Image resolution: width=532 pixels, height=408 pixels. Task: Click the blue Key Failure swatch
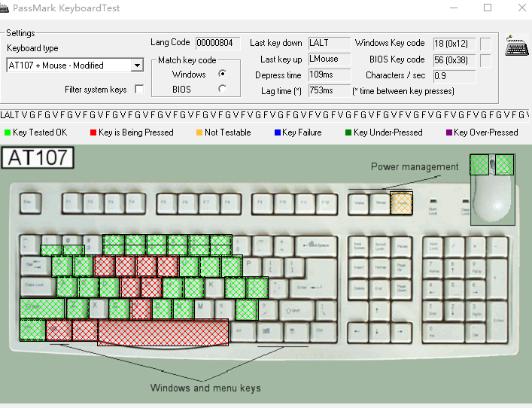(x=278, y=132)
